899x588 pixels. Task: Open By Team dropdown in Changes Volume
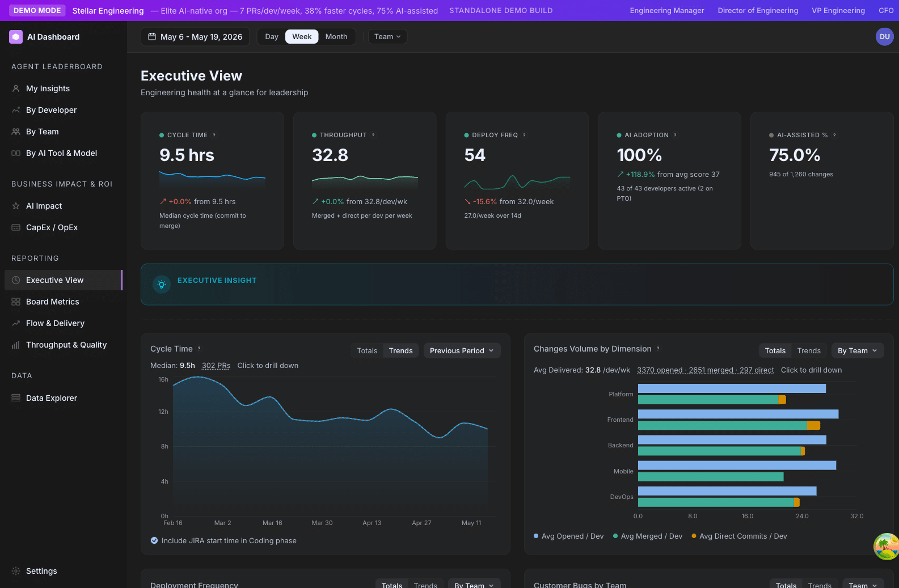(x=858, y=351)
